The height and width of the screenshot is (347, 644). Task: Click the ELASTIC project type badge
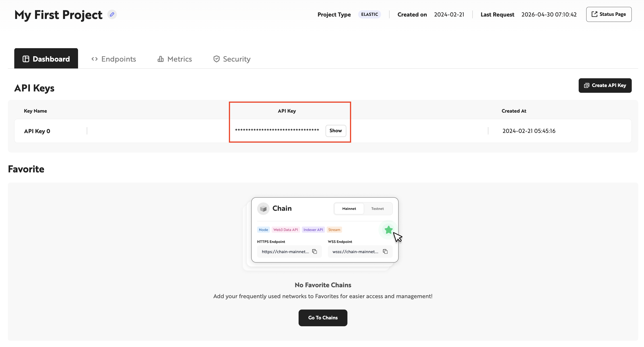tap(369, 14)
